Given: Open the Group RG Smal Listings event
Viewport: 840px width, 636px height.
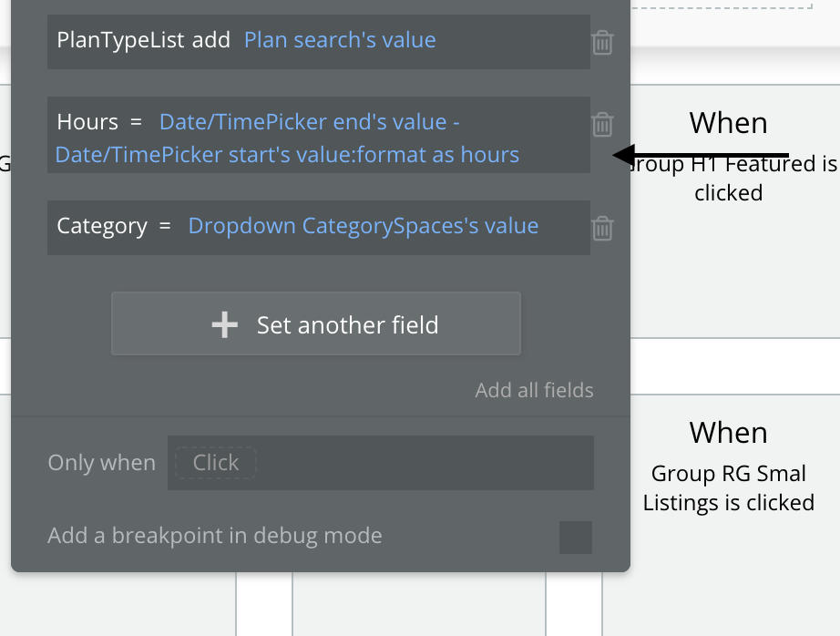Looking at the screenshot, I should (728, 466).
